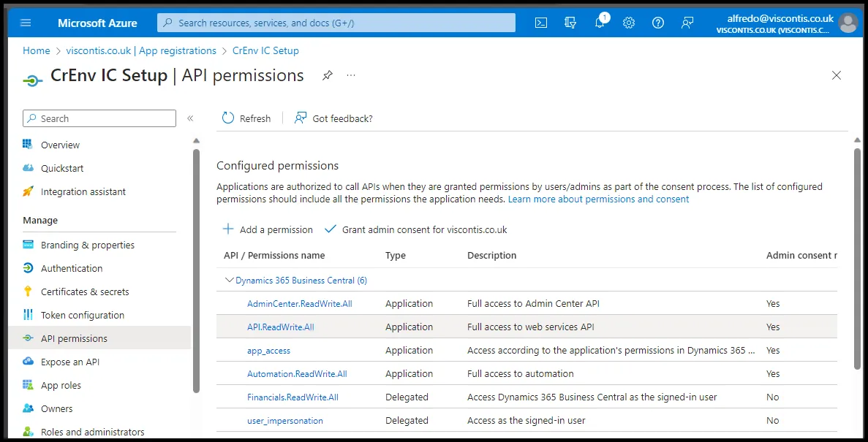This screenshot has height=442, width=868.
Task: Open AdminCenter.ReadWrite.All permission
Action: tap(300, 304)
